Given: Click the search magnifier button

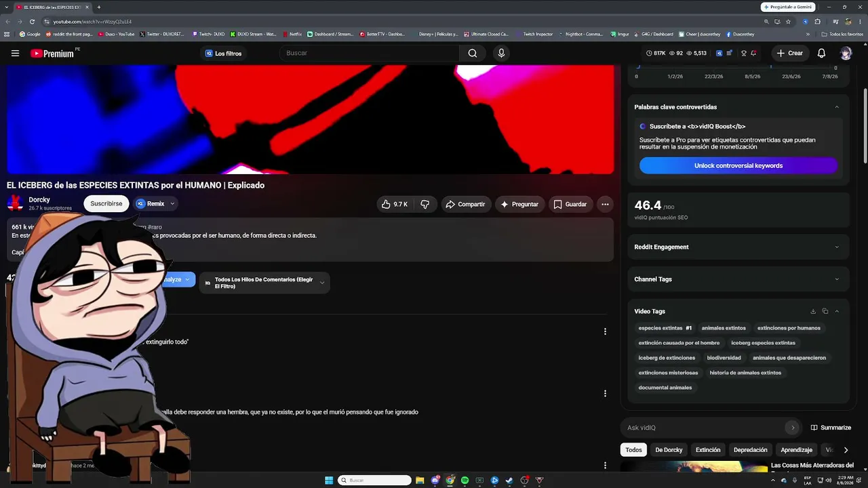Looking at the screenshot, I should [x=473, y=54].
